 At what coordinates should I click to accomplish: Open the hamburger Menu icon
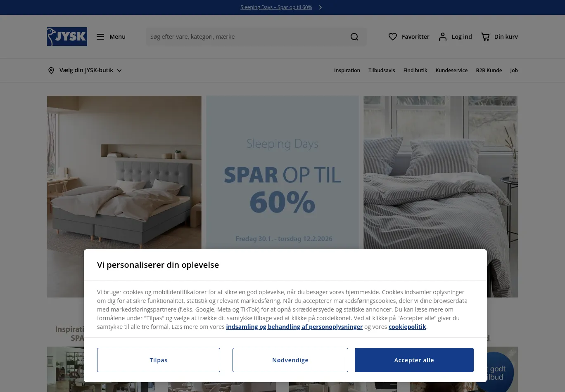100,37
